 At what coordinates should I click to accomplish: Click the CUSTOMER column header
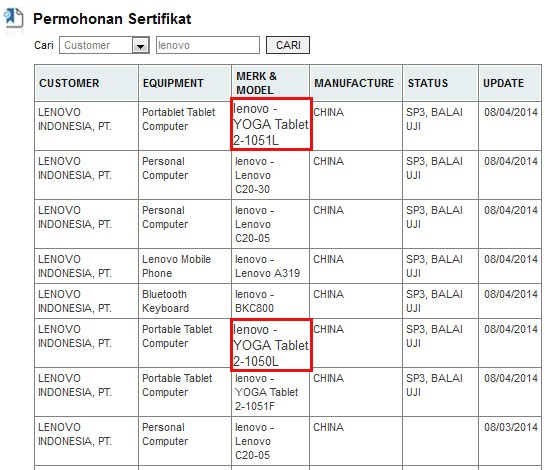click(x=87, y=83)
